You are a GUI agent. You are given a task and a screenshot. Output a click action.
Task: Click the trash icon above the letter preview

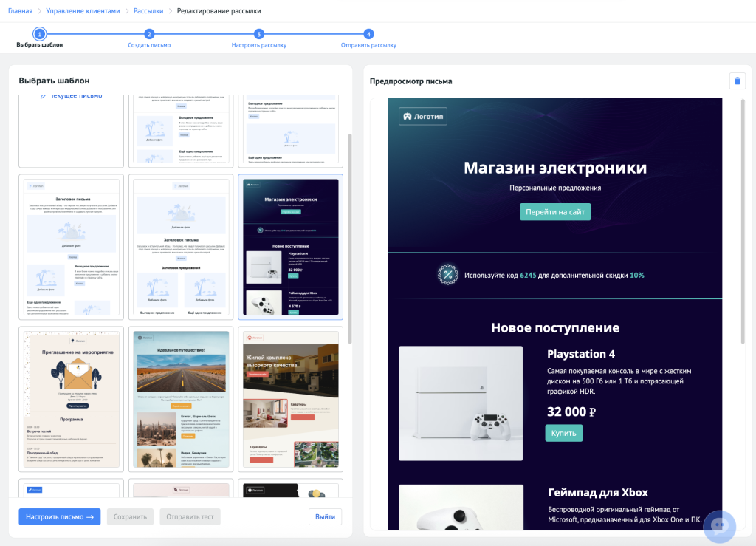coord(737,81)
